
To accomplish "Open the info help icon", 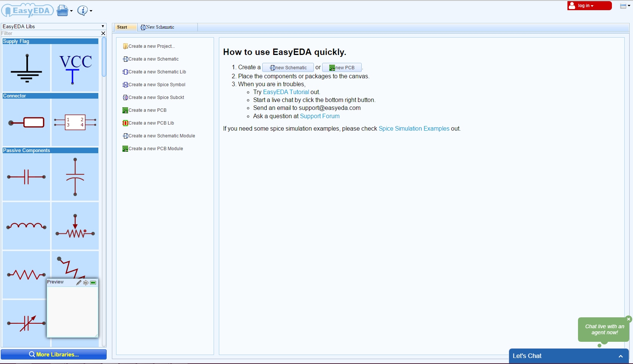I will (82, 11).
